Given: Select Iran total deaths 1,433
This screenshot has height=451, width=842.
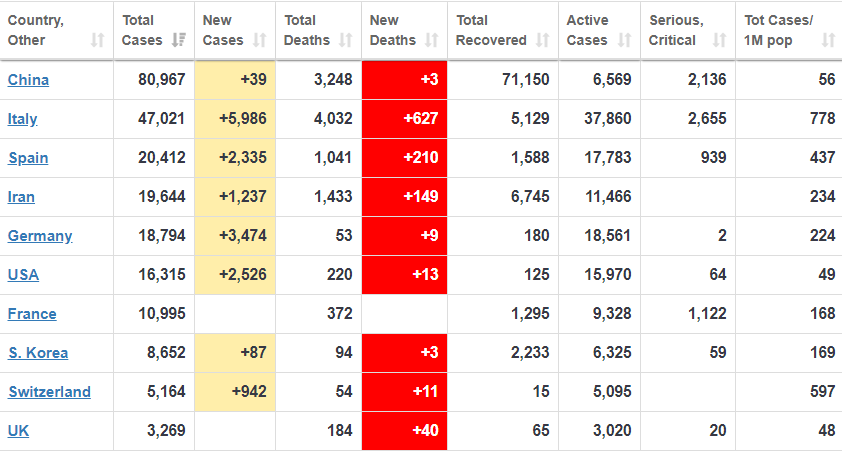Looking at the screenshot, I should click(x=333, y=197).
